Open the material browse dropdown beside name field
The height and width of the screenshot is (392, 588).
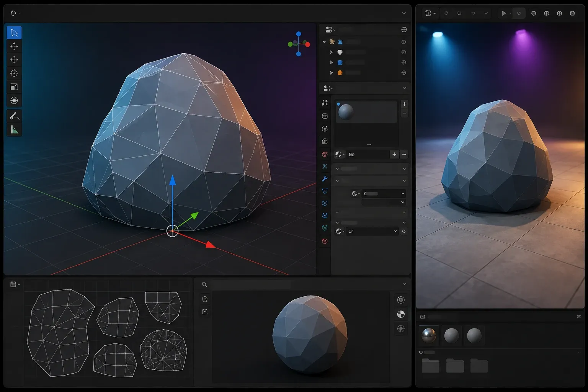[x=340, y=154]
